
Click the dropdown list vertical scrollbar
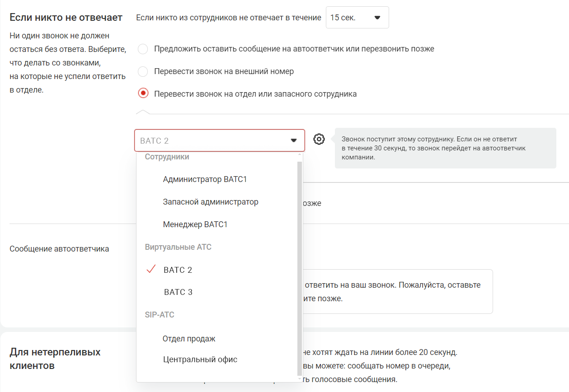pyautogui.click(x=299, y=266)
